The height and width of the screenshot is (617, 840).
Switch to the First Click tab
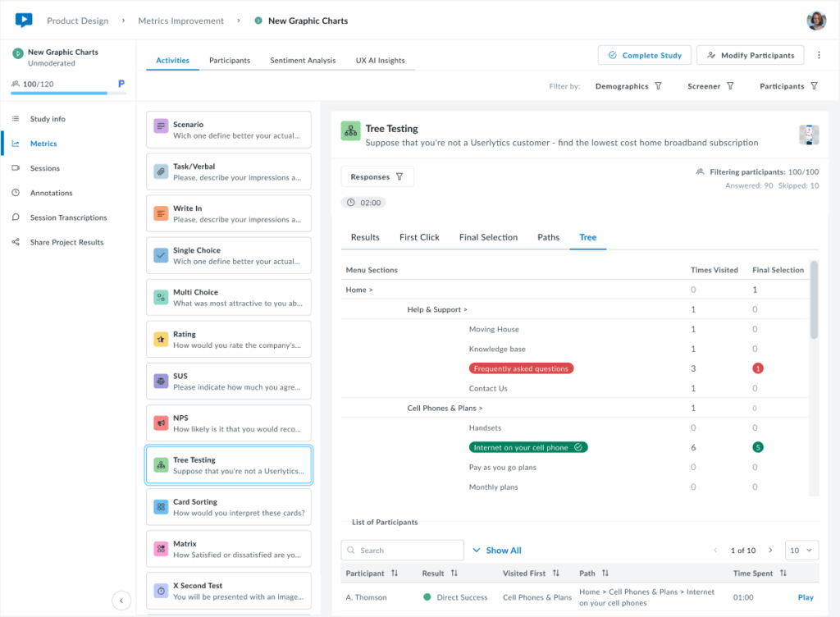click(419, 237)
